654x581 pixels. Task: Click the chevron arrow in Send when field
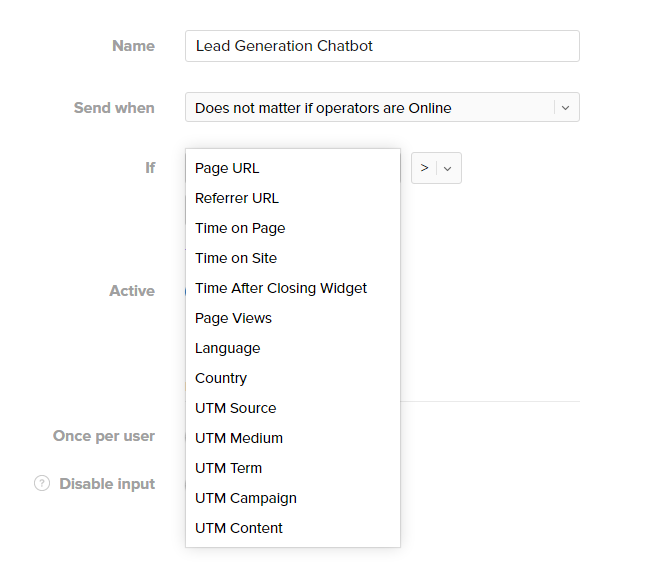[x=565, y=108]
